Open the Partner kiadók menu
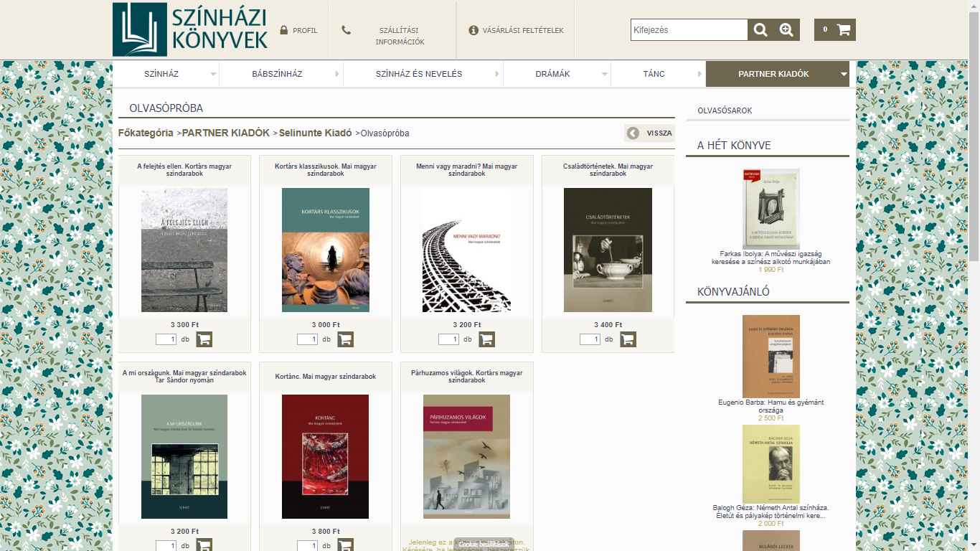Screen dimensions: 980x551 pyautogui.click(x=773, y=74)
